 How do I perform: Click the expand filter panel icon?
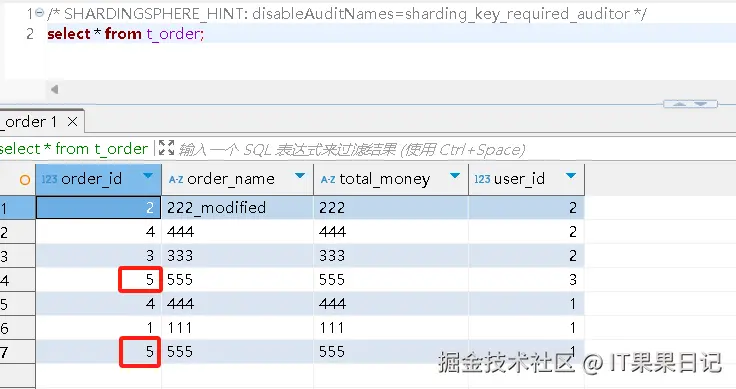[x=166, y=148]
